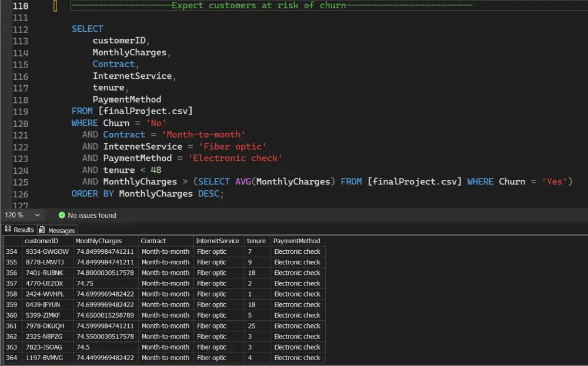Place cursor on the number 48 in tenure condition

pos(156,170)
